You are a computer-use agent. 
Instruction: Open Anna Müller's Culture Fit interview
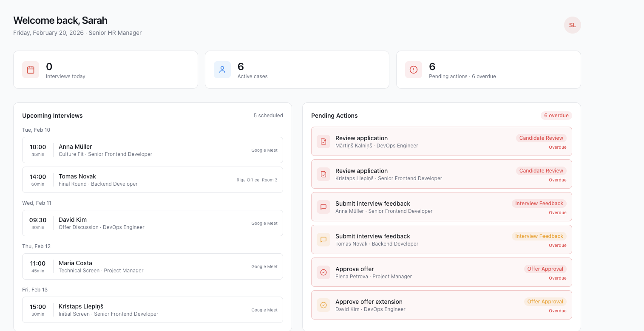coord(153,150)
